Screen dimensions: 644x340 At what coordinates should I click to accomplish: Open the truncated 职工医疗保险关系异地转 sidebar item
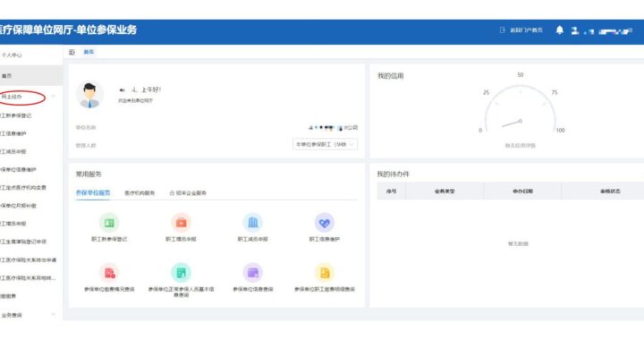(28, 278)
